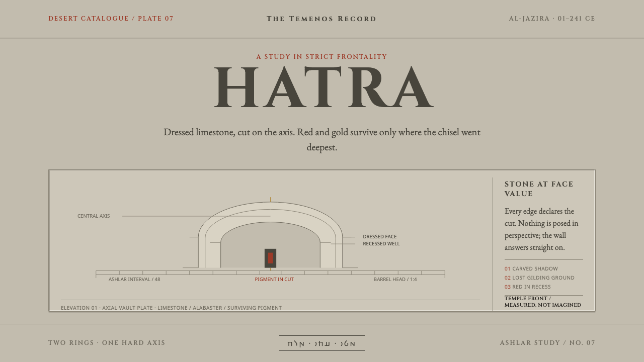Click the 'Dressed Face' diagram label
644x362 pixels.
(380, 236)
